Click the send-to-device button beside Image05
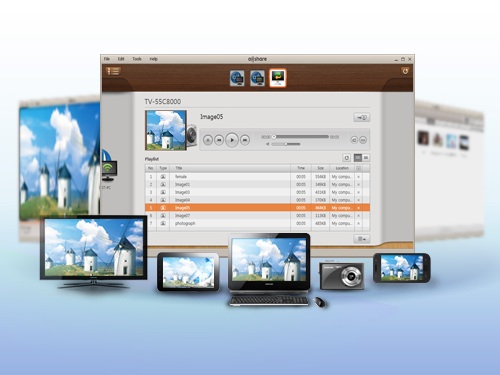Viewport: 500px width, 375px height. [x=361, y=117]
